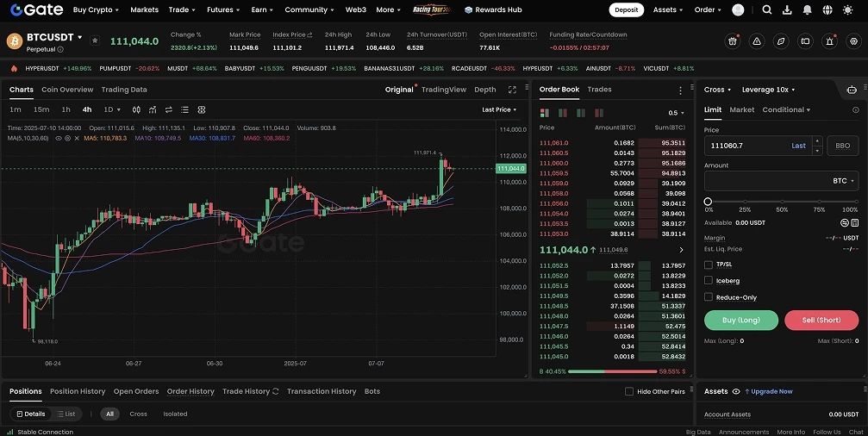Screen dimensions: 868x436
Task: Open the search magnifier in header
Action: (x=767, y=10)
